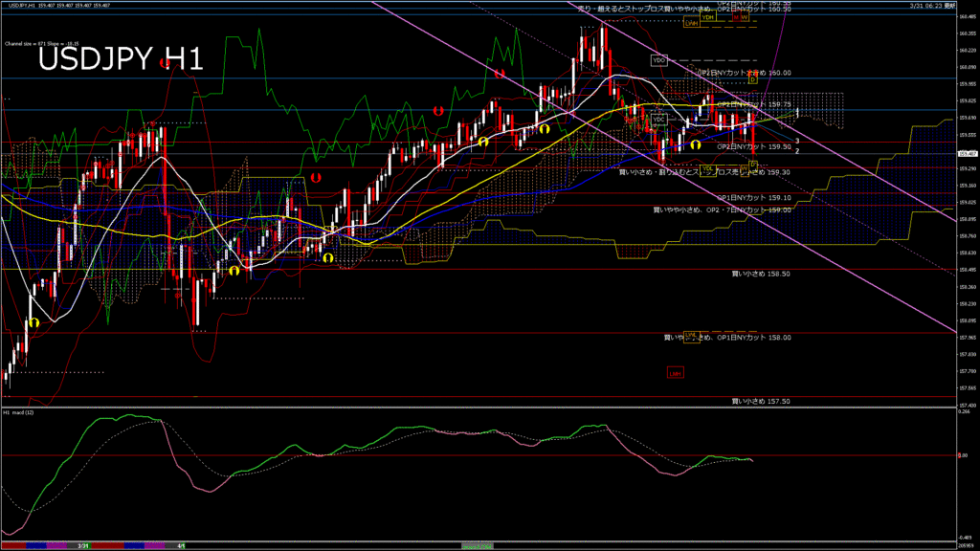
Task: Click the MACD 0.00 level value
Action: tap(963, 456)
